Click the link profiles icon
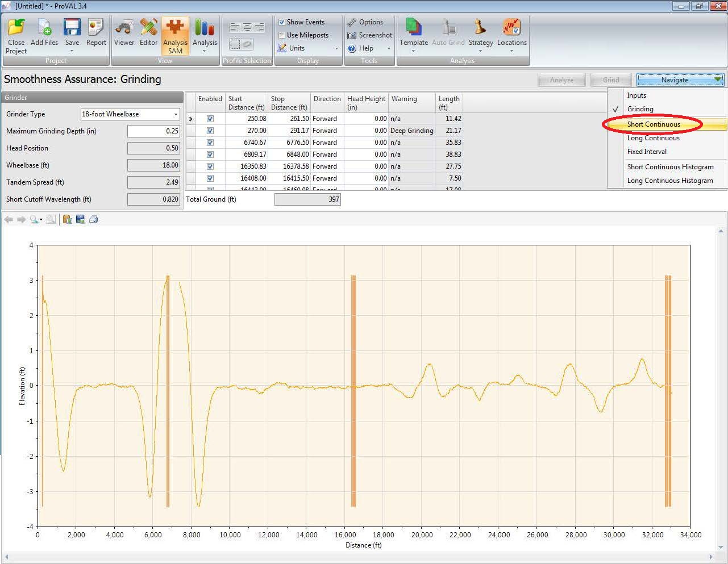This screenshot has height=564, width=728. (248, 44)
